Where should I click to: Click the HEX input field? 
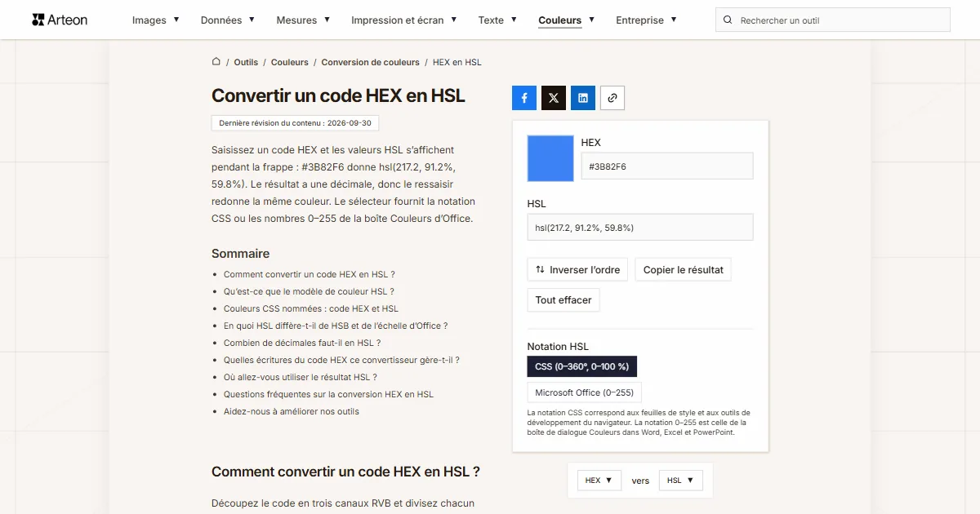(x=667, y=166)
